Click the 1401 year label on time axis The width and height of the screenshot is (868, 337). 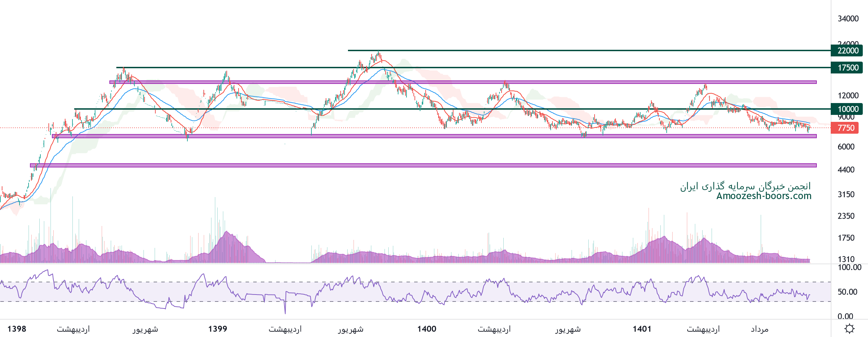pyautogui.click(x=642, y=329)
